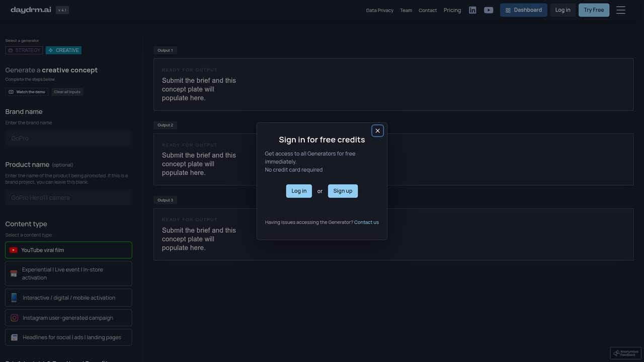Open the Data Privacy link
The height and width of the screenshot is (362, 644).
coord(380,10)
